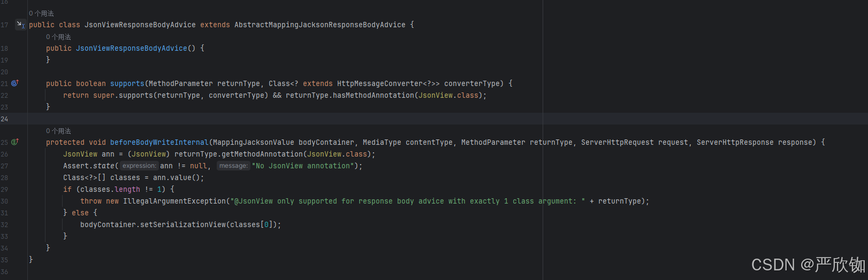This screenshot has width=868, height=280.
Task: Click the super keyword on line 22
Action: point(104,95)
